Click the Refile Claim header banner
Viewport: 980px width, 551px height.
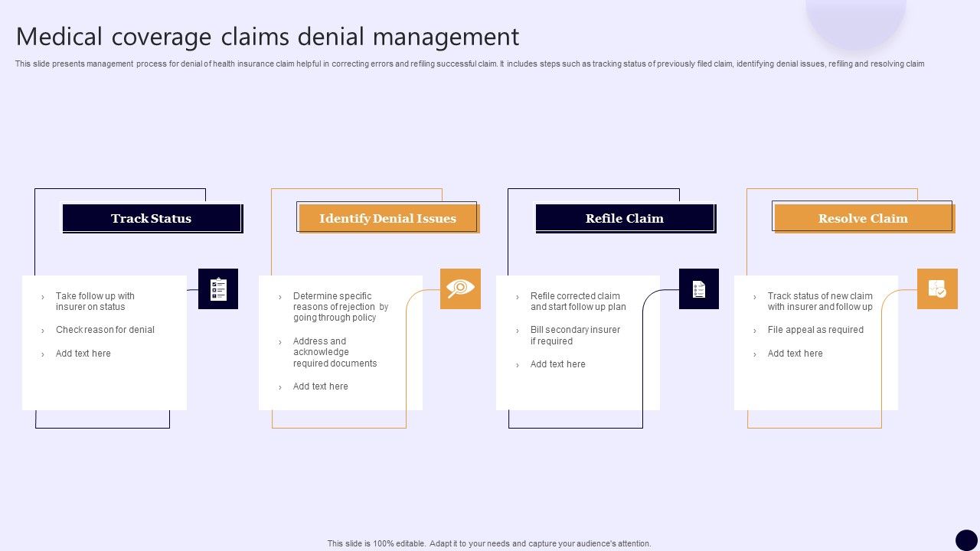(626, 218)
